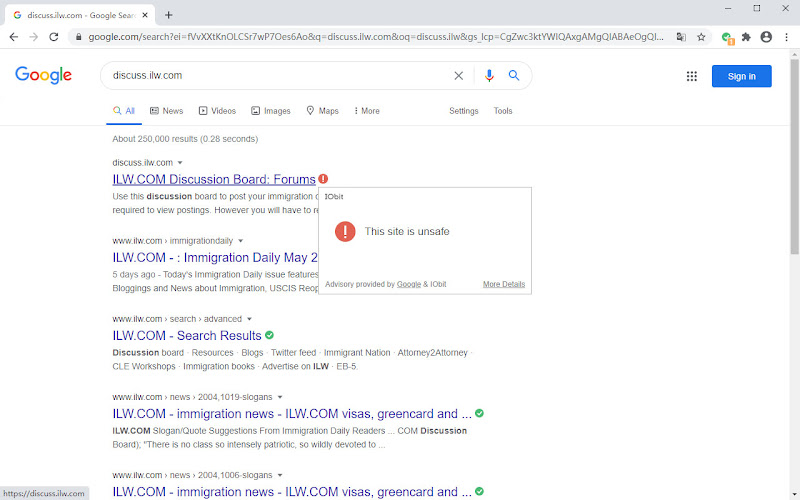The width and height of the screenshot is (800, 500).
Task: Minimize the Chrome window
Action: click(x=728, y=8)
